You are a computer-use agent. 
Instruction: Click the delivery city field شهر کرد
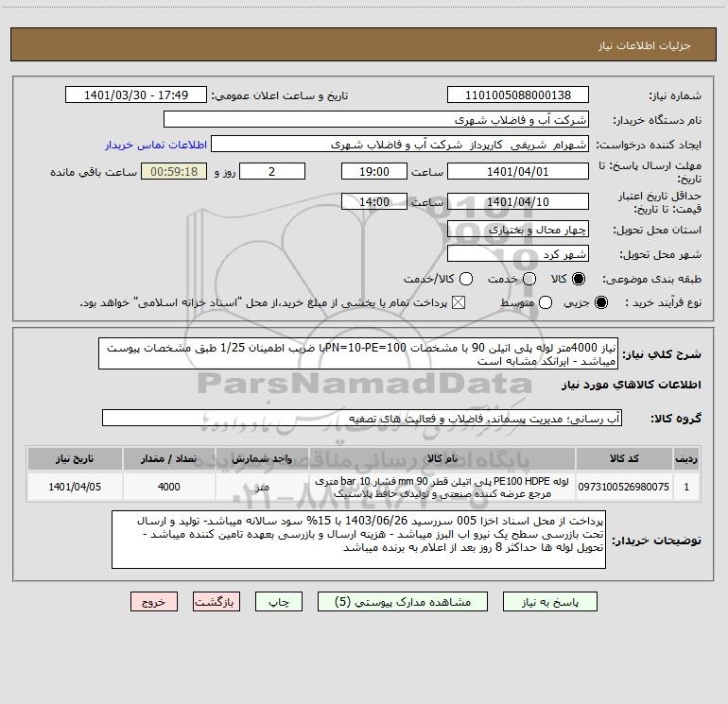518,254
